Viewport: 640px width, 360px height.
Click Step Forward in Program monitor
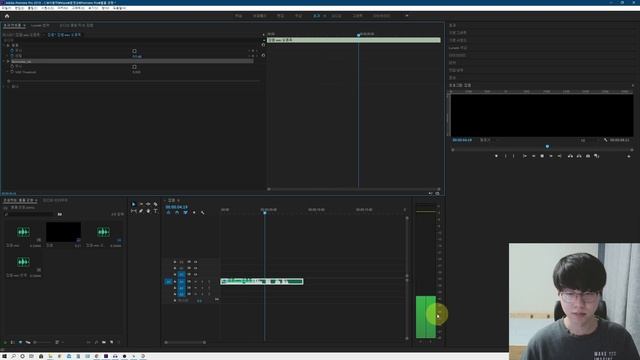[x=551, y=156]
